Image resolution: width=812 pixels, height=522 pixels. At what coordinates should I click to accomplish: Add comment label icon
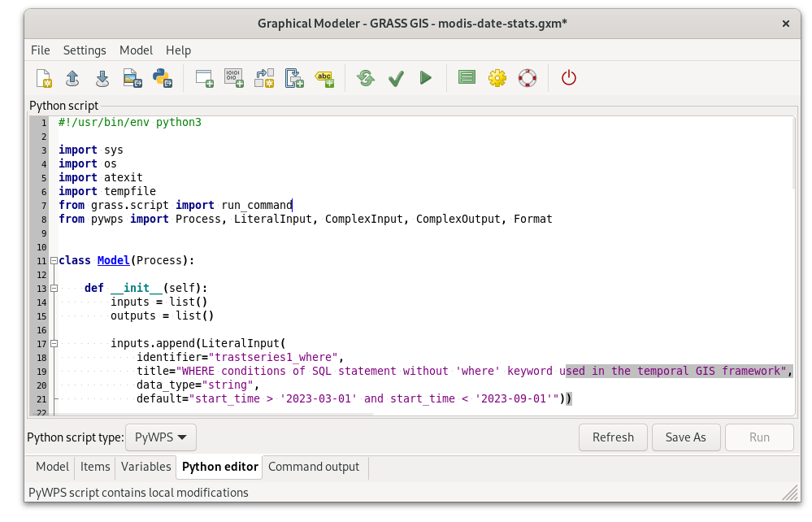pos(324,78)
